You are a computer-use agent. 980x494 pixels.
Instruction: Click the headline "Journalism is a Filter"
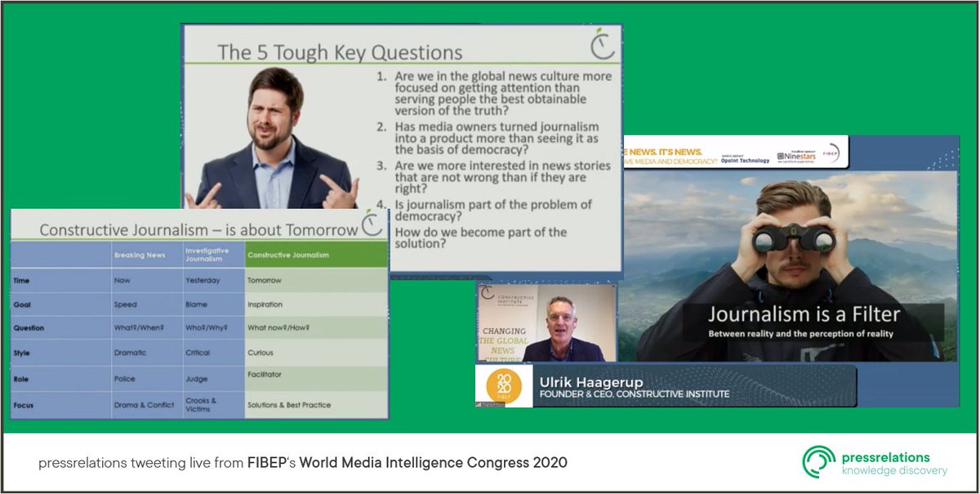(804, 314)
